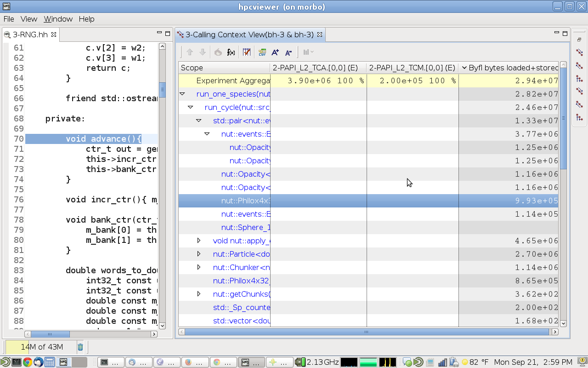Click the show/hide metric columns icon

247,52
